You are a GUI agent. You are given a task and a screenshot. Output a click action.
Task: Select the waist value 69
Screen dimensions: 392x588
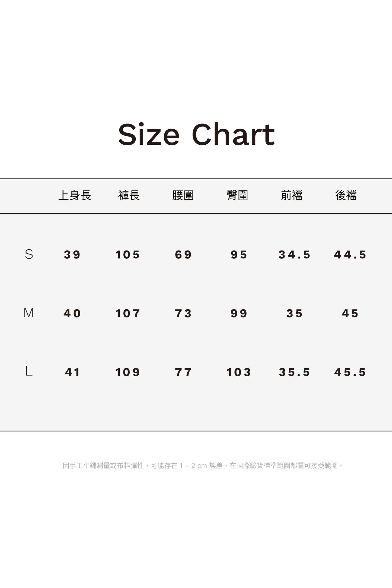pos(183,255)
